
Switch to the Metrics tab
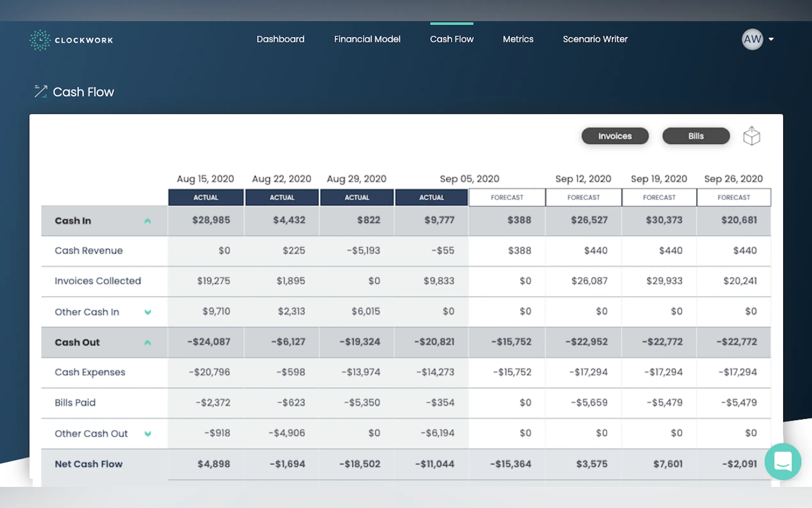coord(518,39)
